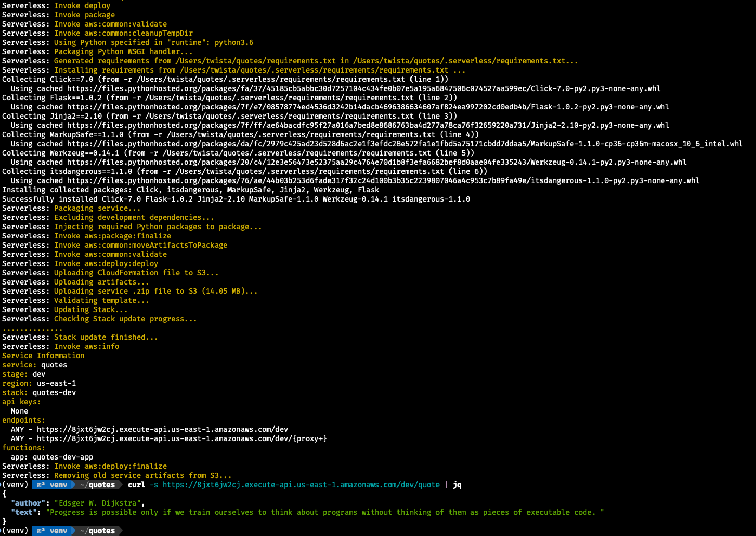
Task: Open the cached Flask-1.0.2 wheel URL
Action: tap(368, 107)
